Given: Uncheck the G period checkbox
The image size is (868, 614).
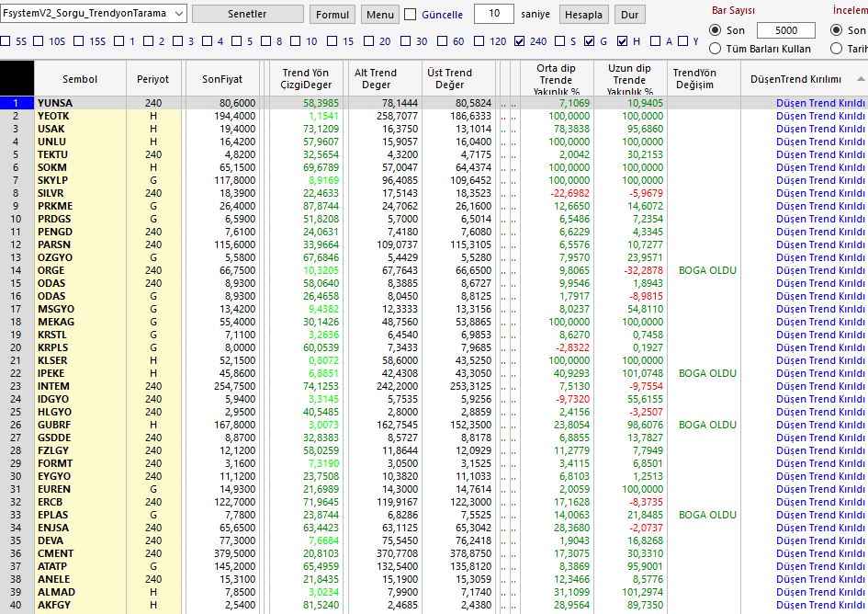Looking at the screenshot, I should 589,41.
